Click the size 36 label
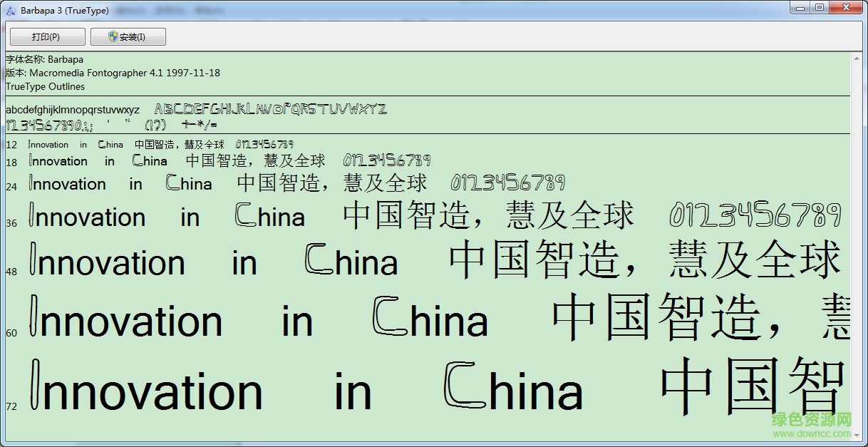Image resolution: width=868 pixels, height=447 pixels. (x=11, y=223)
